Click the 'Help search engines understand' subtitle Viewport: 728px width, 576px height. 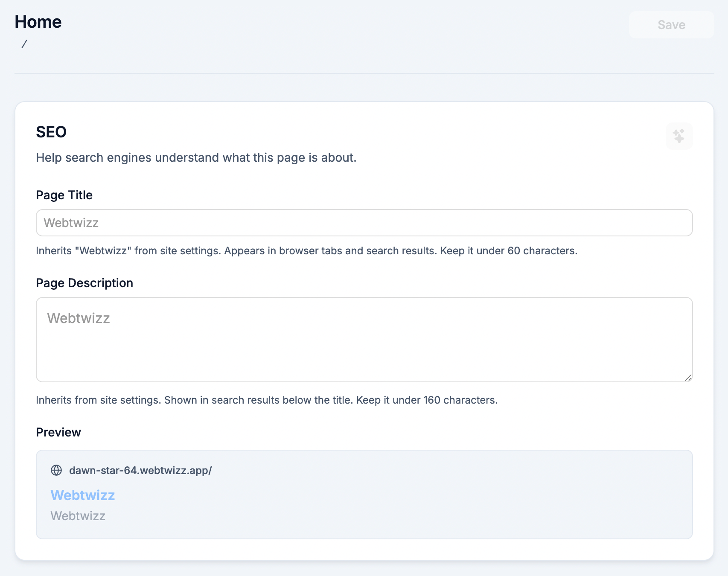[196, 158]
